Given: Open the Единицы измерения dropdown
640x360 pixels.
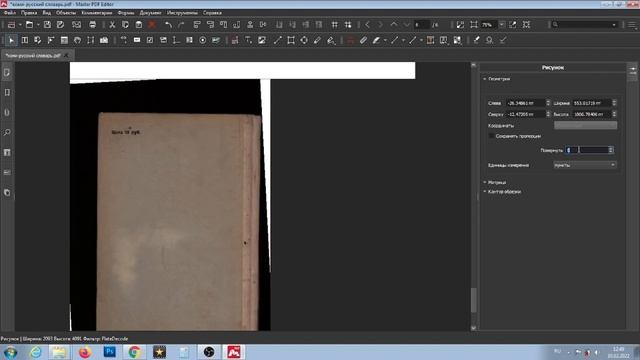Looking at the screenshot, I should (x=585, y=165).
